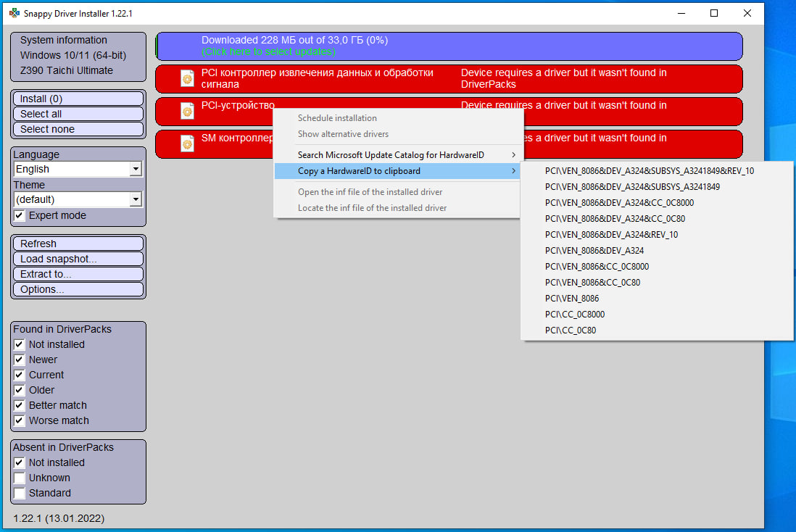Expand Copy a HardwareID to clipboard arrow
796x532 pixels.
click(514, 171)
